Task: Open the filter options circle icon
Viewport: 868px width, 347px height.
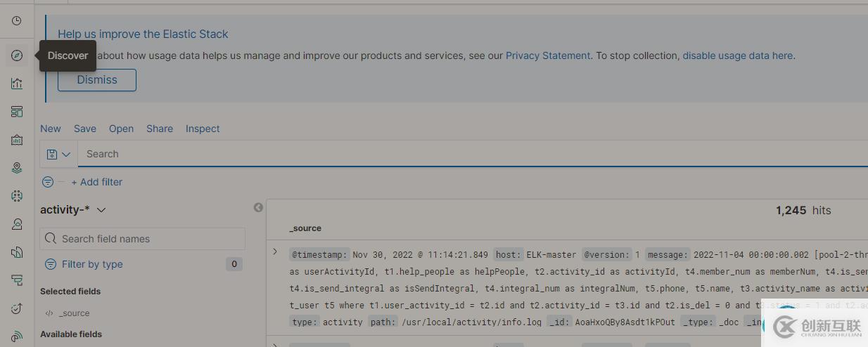Action: pyautogui.click(x=48, y=182)
